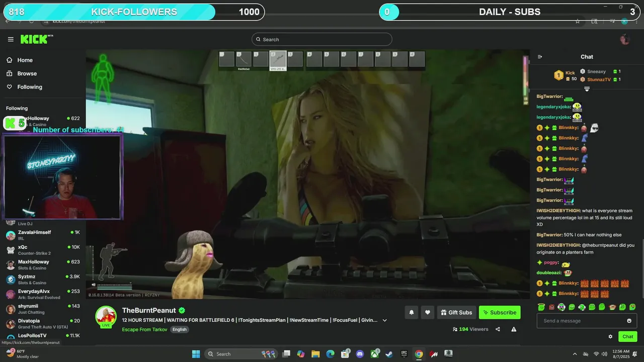
Task: Click the 194 Viewers count
Action: (x=470, y=329)
